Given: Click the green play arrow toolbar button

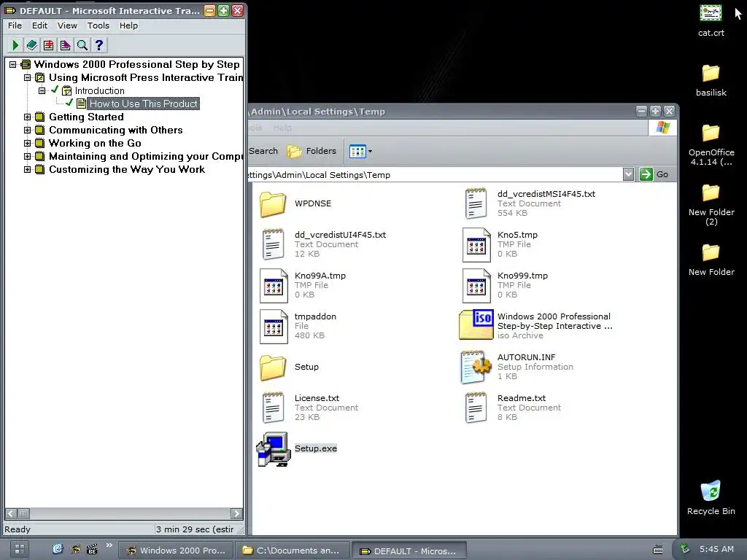Looking at the screenshot, I should (15, 45).
